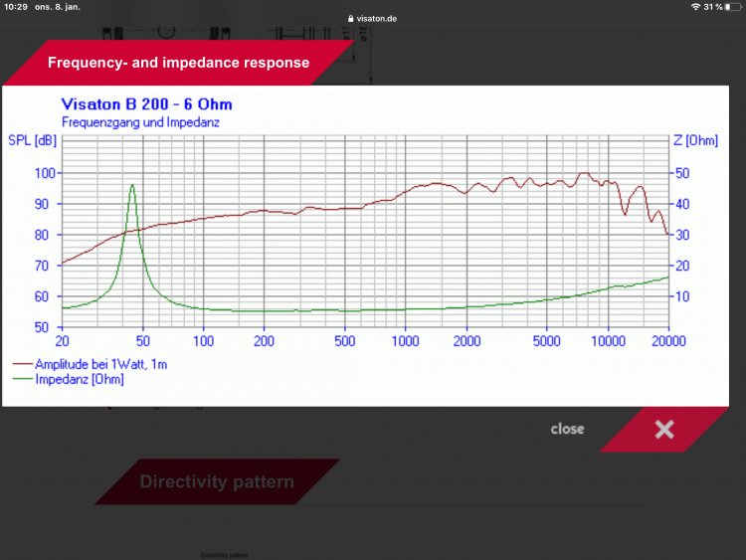Click the 1000 Hz frequency axis label
The height and width of the screenshot is (560, 746).
(x=405, y=341)
